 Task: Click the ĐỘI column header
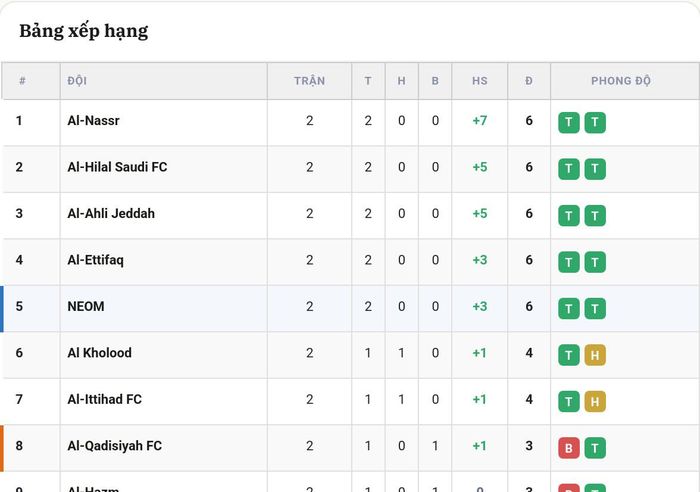[x=77, y=81]
